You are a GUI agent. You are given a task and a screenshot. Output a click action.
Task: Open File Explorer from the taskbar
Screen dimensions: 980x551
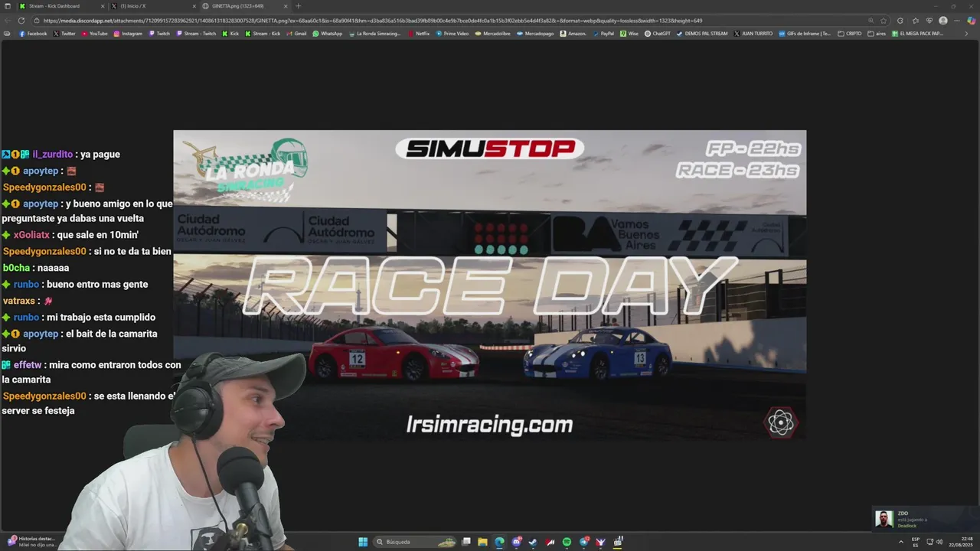[482, 542]
